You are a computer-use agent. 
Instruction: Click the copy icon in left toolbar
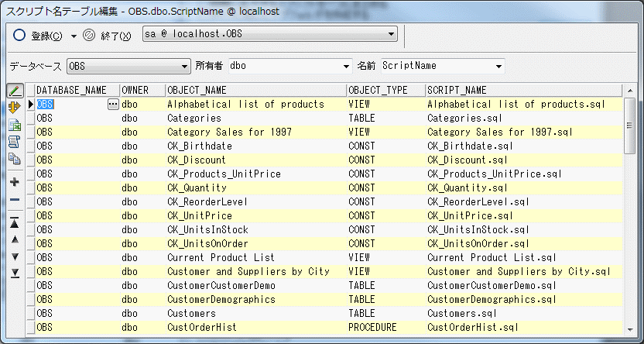15,158
